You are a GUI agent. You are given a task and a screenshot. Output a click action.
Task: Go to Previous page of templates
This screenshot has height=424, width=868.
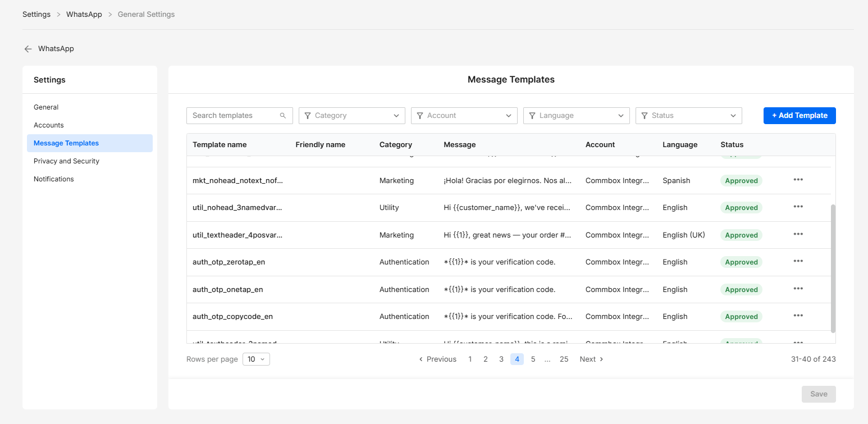pos(438,359)
